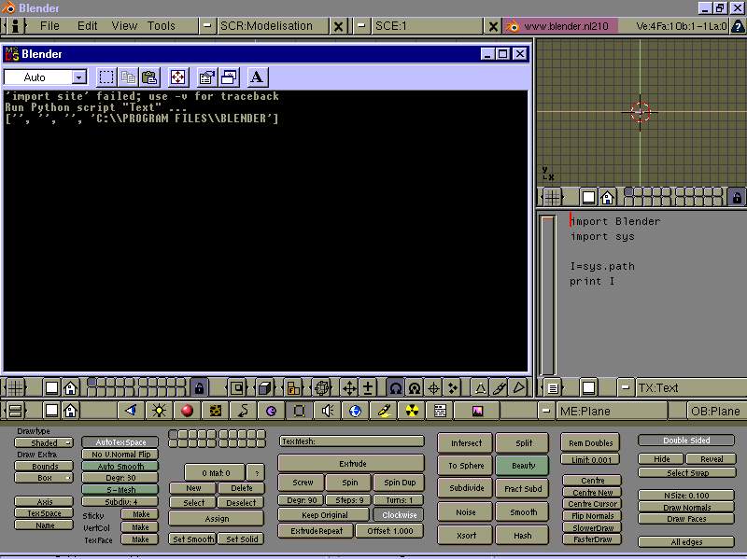Click Rem Doubles button
The height and width of the screenshot is (560, 747).
pos(591,442)
